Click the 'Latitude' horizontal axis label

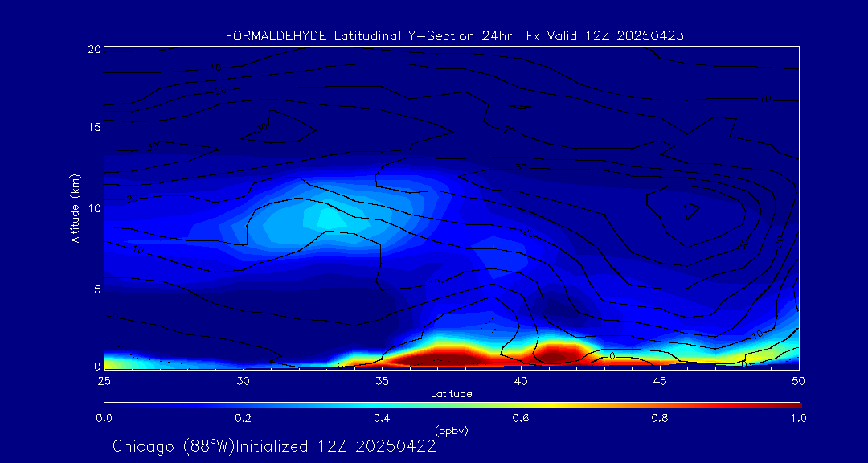452,394
